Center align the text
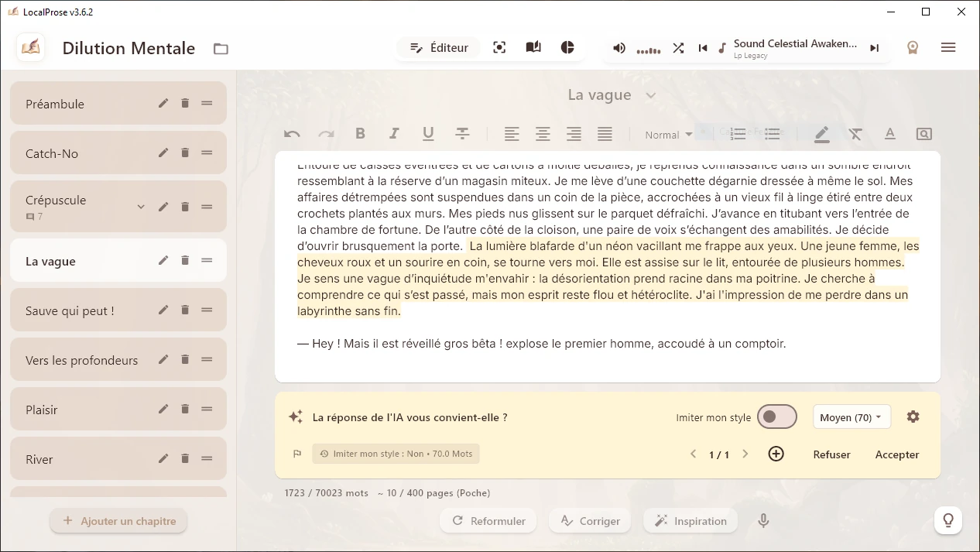980x552 pixels. click(543, 134)
